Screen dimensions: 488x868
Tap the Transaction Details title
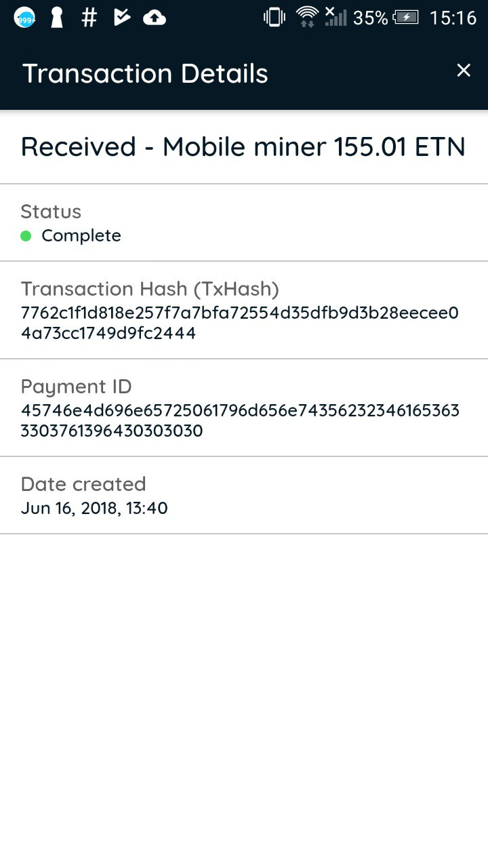(x=146, y=73)
